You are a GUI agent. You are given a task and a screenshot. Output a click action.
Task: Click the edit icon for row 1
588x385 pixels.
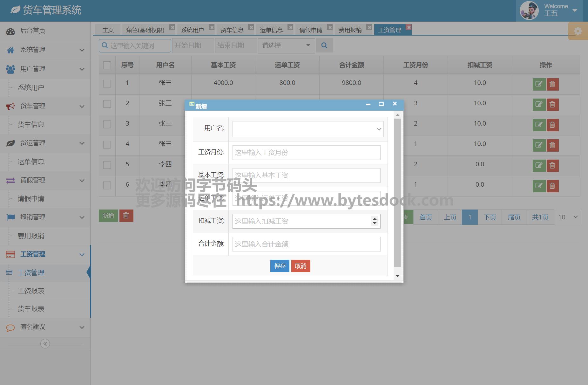[x=539, y=84]
